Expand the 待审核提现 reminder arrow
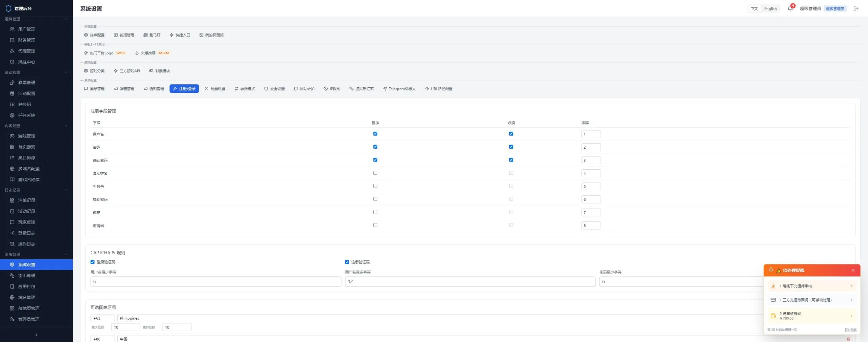The image size is (868, 342). tap(851, 316)
